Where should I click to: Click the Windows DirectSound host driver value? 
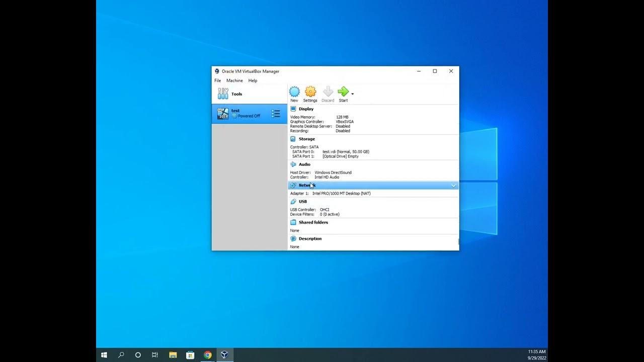(x=333, y=172)
